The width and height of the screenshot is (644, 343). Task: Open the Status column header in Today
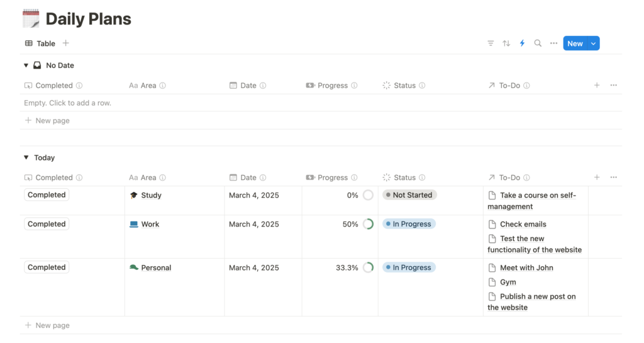pyautogui.click(x=404, y=177)
